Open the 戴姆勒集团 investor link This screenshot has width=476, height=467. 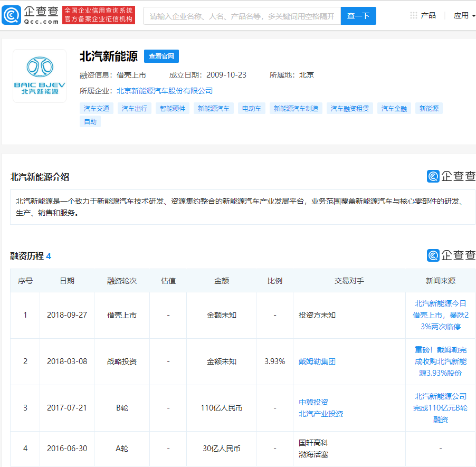[x=317, y=361]
